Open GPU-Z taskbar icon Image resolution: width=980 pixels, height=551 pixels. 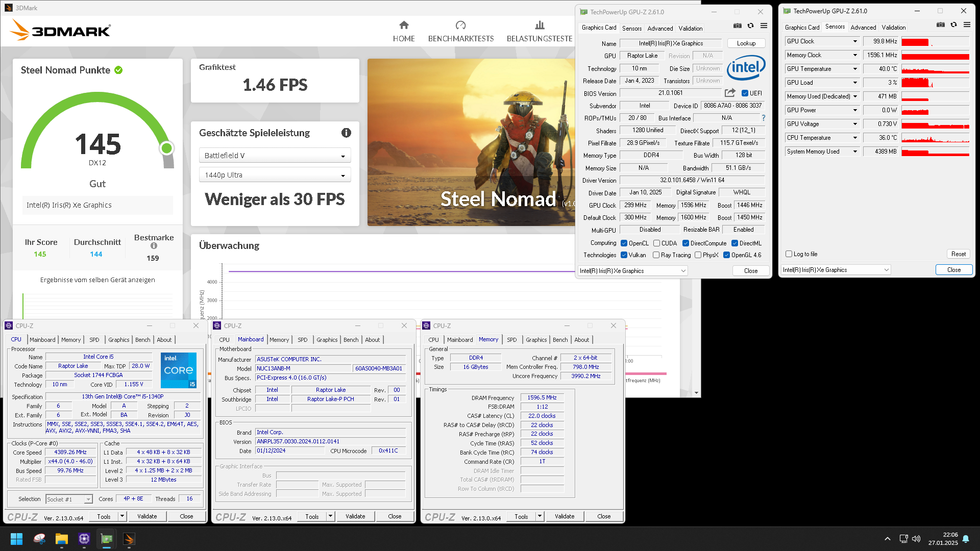tap(107, 539)
